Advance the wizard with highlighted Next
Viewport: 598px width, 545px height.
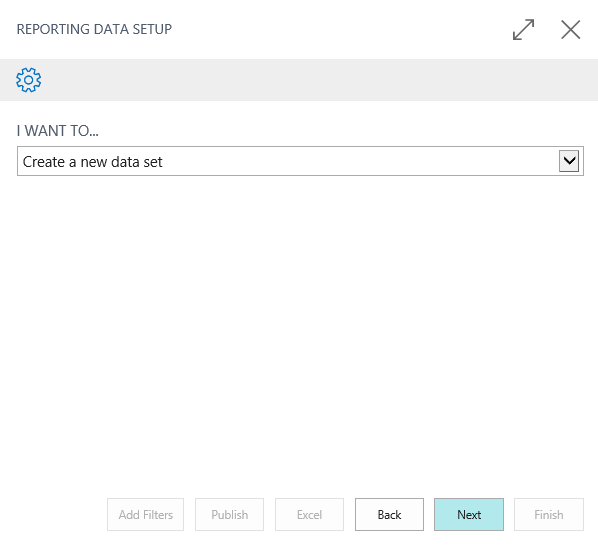[469, 514]
